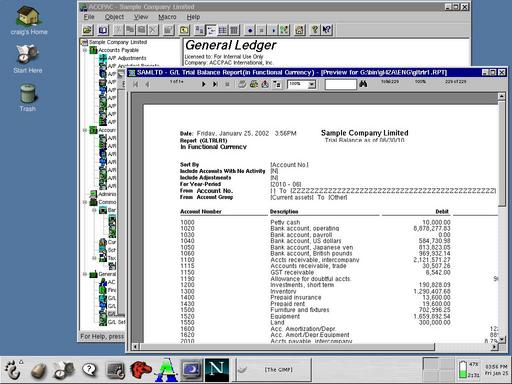Screen dimensions: 512x384
Task: Click the binoculars search icon
Action: pos(363,84)
